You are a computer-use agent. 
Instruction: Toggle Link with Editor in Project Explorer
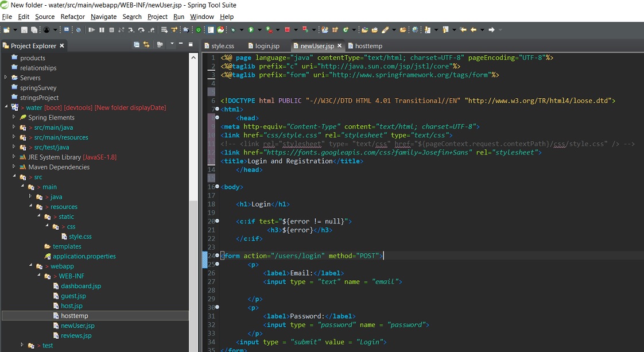[146, 45]
